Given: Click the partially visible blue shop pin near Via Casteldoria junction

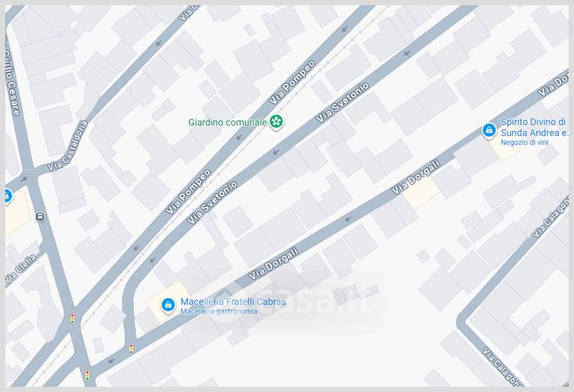Looking at the screenshot, I should pos(8,197).
